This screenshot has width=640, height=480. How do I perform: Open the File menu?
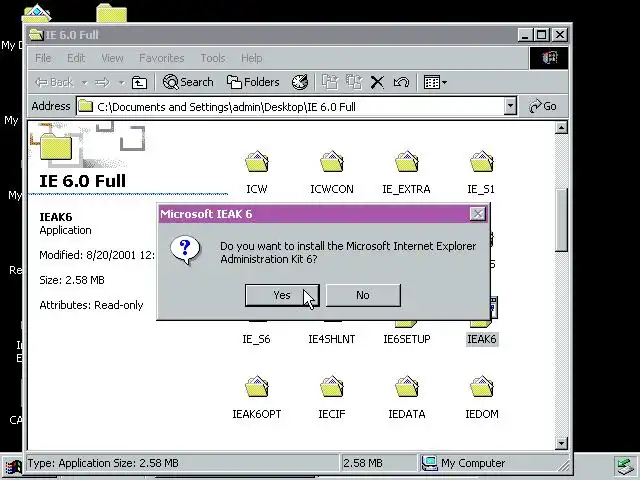coord(43,58)
